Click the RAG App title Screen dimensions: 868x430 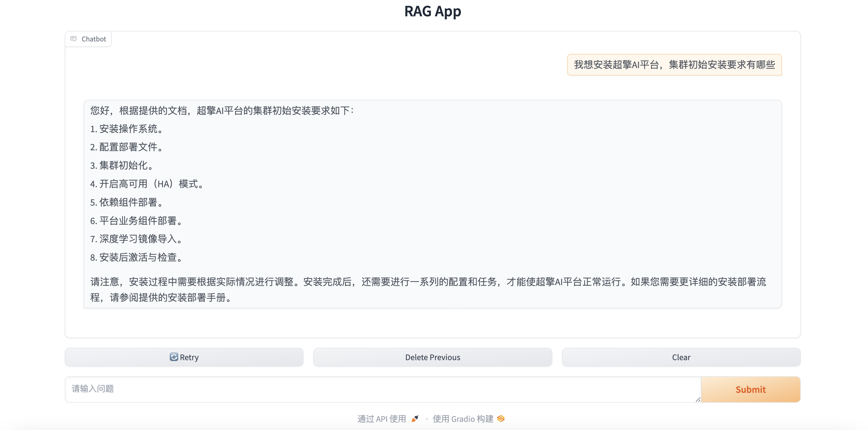pos(433,11)
